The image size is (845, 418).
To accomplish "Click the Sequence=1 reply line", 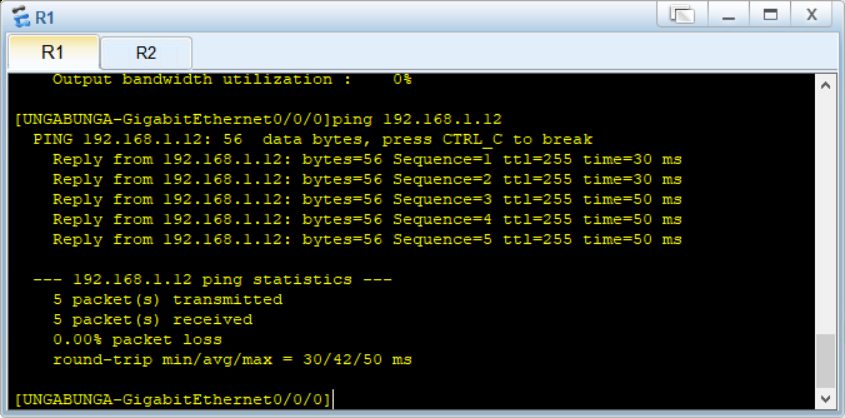I will pos(367,160).
